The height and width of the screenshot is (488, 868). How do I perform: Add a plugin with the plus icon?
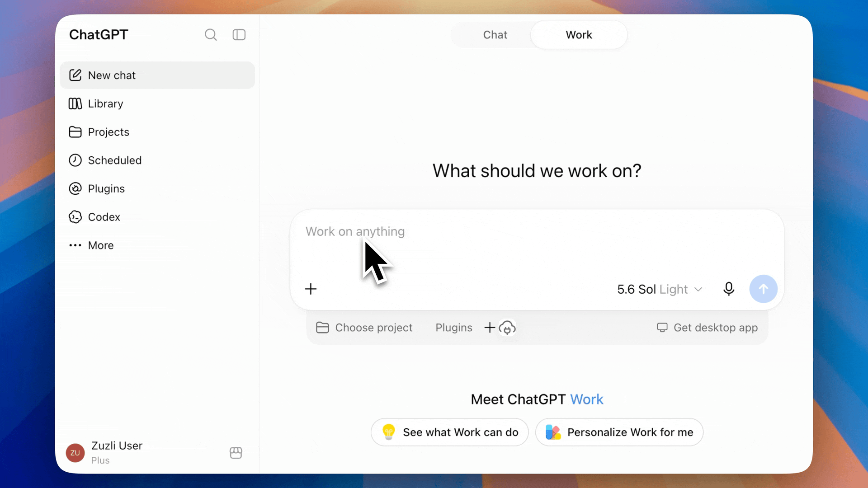coord(490,328)
